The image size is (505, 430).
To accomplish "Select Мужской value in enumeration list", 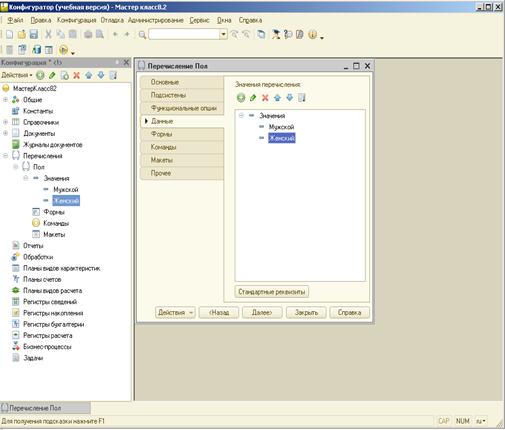I will 281,127.
